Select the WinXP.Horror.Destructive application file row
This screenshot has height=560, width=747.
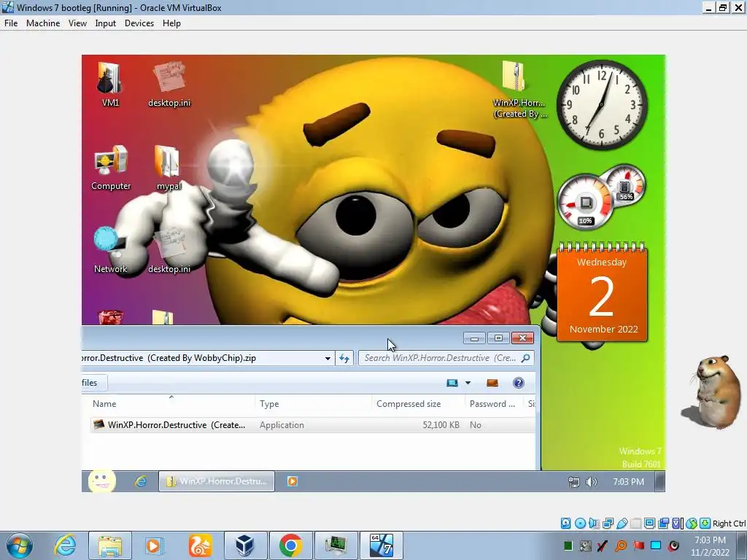[x=312, y=425]
